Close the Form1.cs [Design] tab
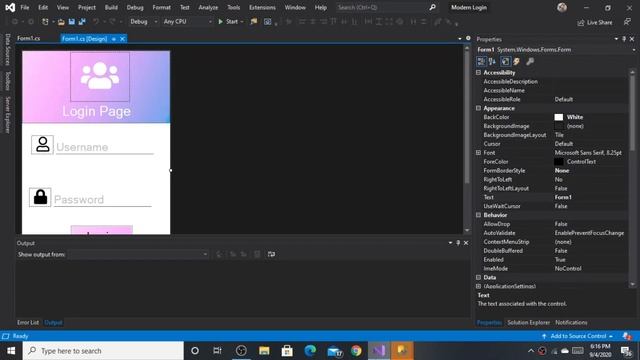640x360 pixels. coord(122,39)
